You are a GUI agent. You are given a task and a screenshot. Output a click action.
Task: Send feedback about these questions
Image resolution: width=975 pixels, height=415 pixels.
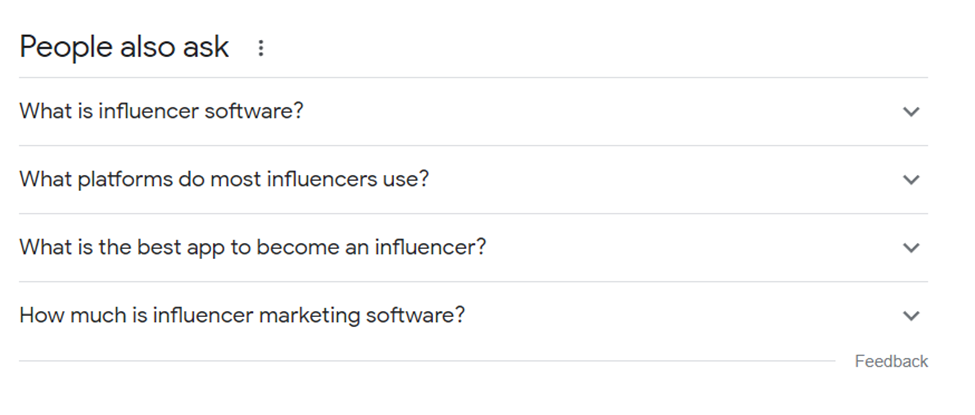pyautogui.click(x=891, y=361)
